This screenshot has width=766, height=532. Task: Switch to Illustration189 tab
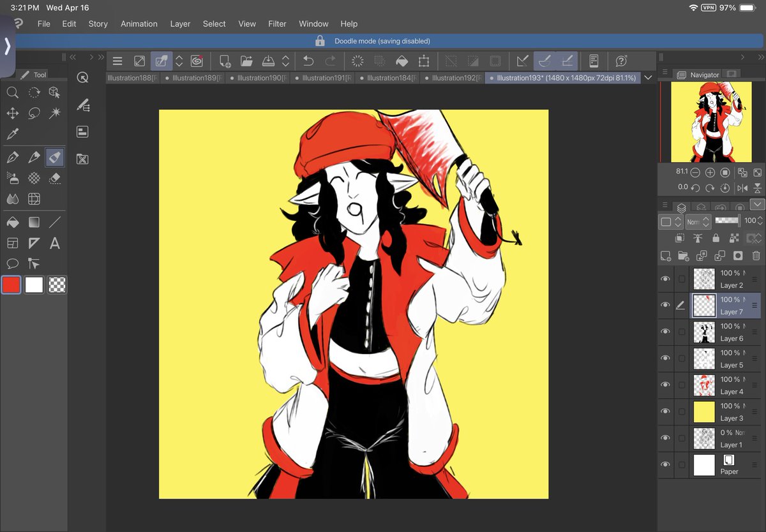194,78
